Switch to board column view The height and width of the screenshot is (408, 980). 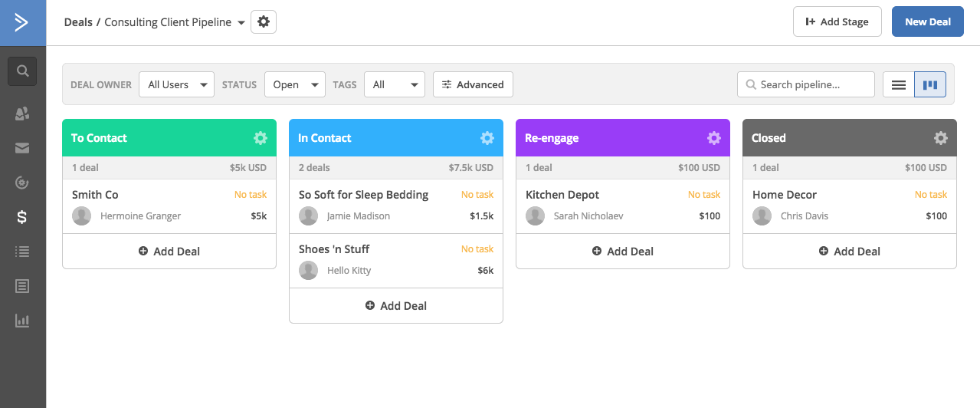(x=930, y=84)
